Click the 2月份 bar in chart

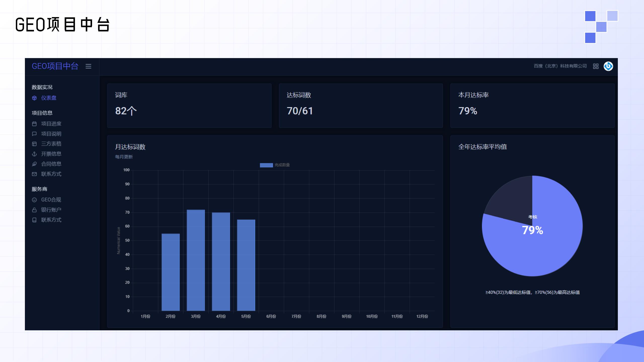click(x=171, y=272)
